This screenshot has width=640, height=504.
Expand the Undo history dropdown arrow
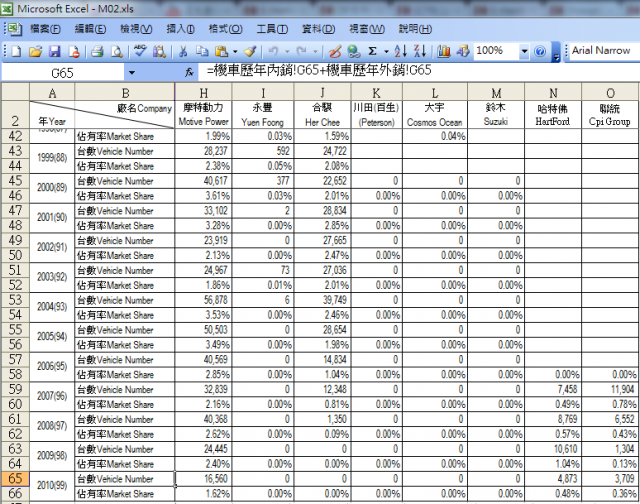(287, 52)
